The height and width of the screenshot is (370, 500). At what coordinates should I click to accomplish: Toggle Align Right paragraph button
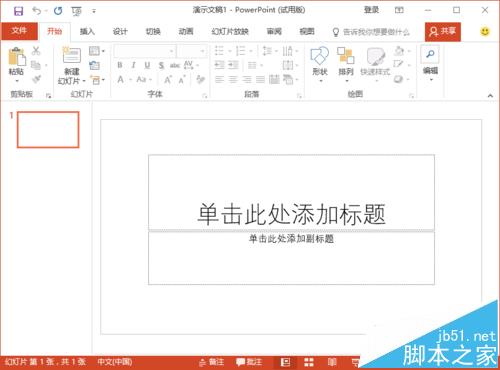coord(247,79)
